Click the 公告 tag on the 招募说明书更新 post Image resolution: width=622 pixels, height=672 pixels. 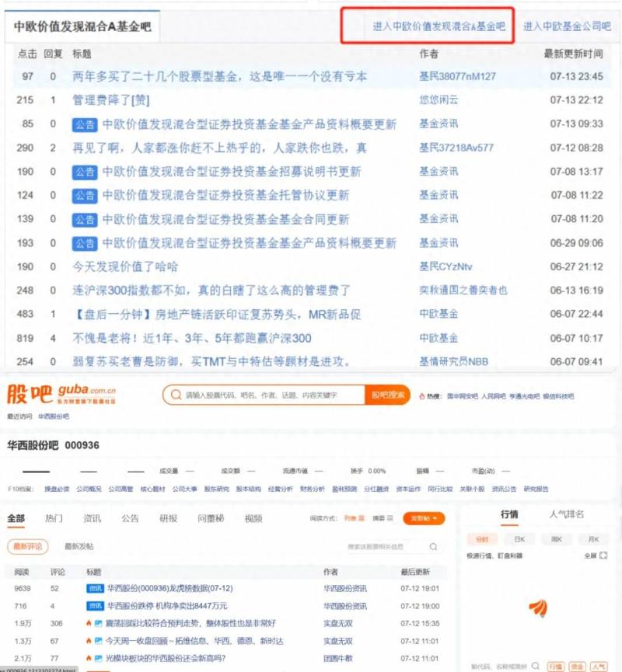[x=85, y=172]
